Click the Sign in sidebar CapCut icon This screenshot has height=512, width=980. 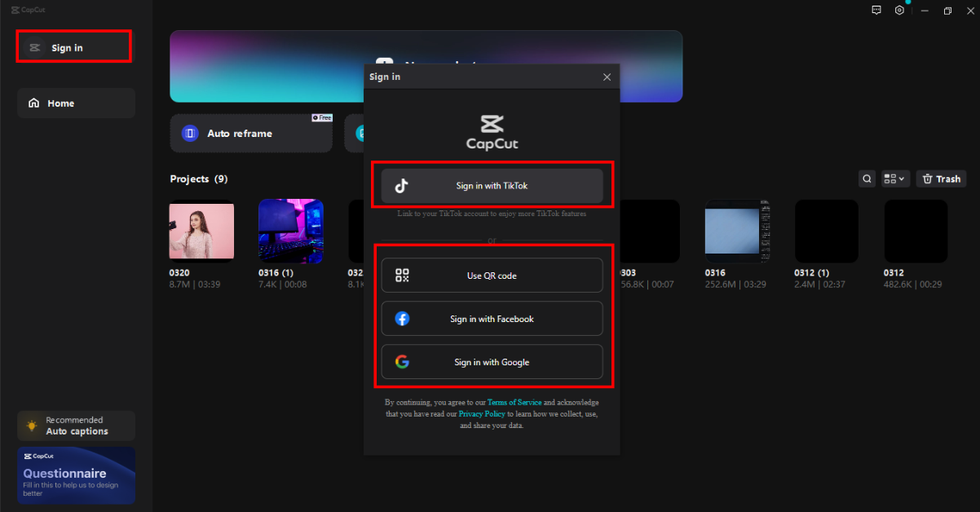[x=34, y=47]
